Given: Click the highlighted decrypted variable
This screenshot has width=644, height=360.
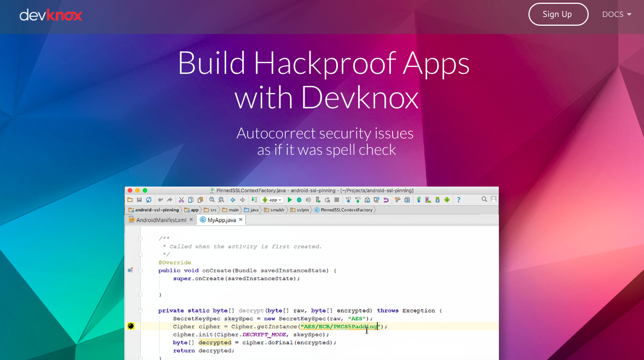Looking at the screenshot, I should click(x=215, y=342).
